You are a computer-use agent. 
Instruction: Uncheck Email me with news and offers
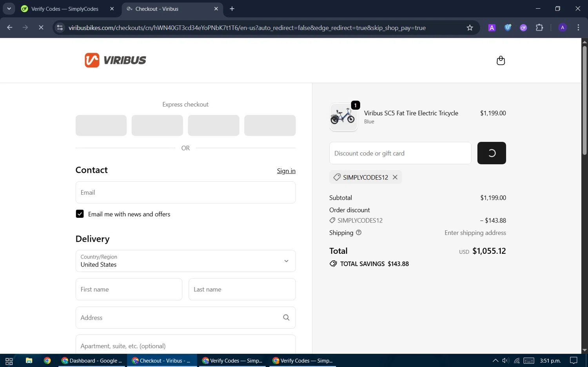[x=80, y=214]
